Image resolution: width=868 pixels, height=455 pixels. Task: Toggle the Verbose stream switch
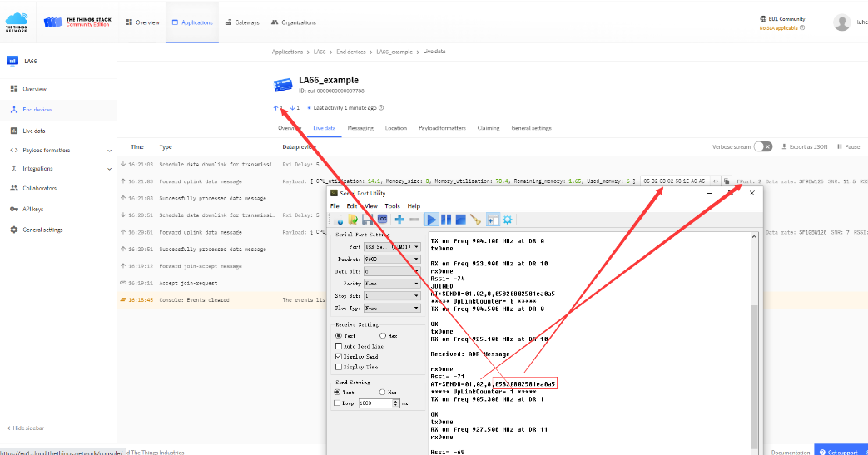pos(763,146)
